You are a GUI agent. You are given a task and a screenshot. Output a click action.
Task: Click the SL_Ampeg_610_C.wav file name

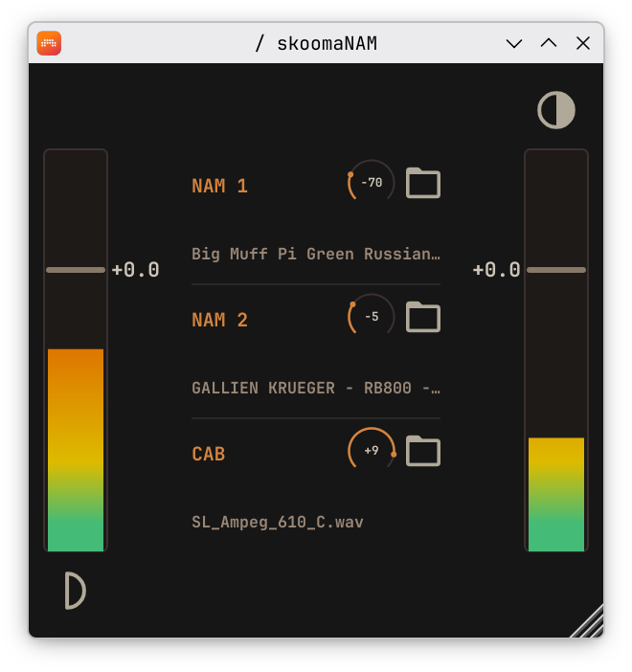278,522
